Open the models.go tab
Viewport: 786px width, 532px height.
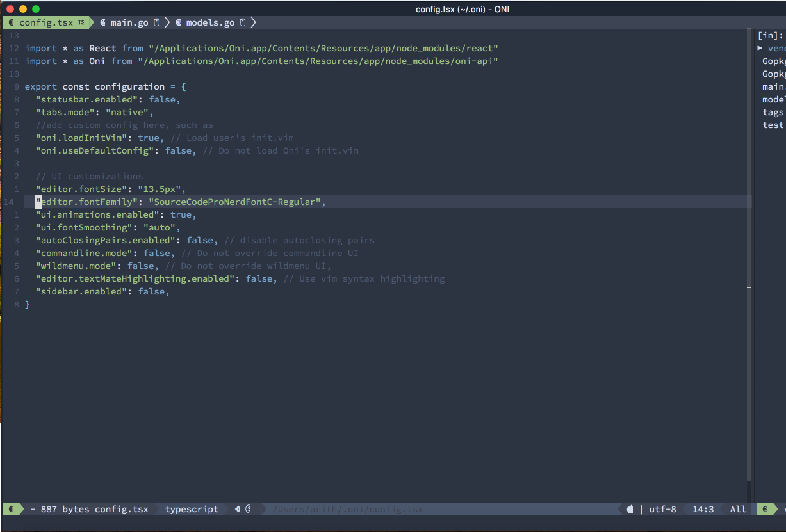click(211, 22)
